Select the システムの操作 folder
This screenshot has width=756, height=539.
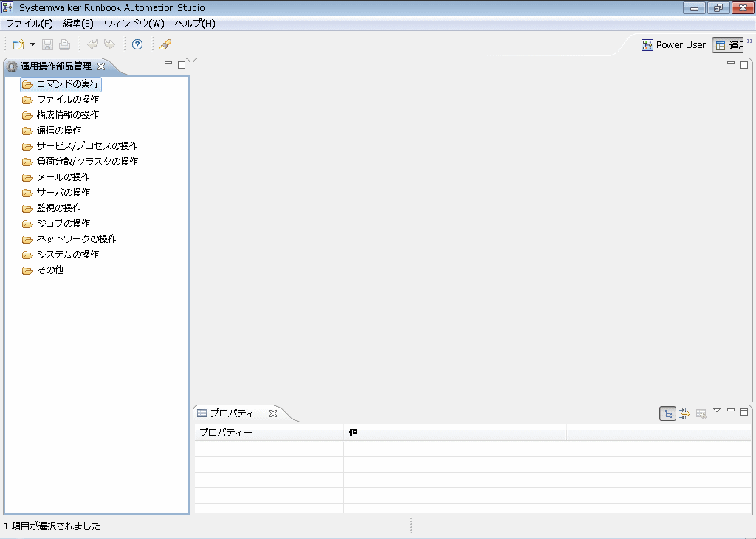click(61, 254)
